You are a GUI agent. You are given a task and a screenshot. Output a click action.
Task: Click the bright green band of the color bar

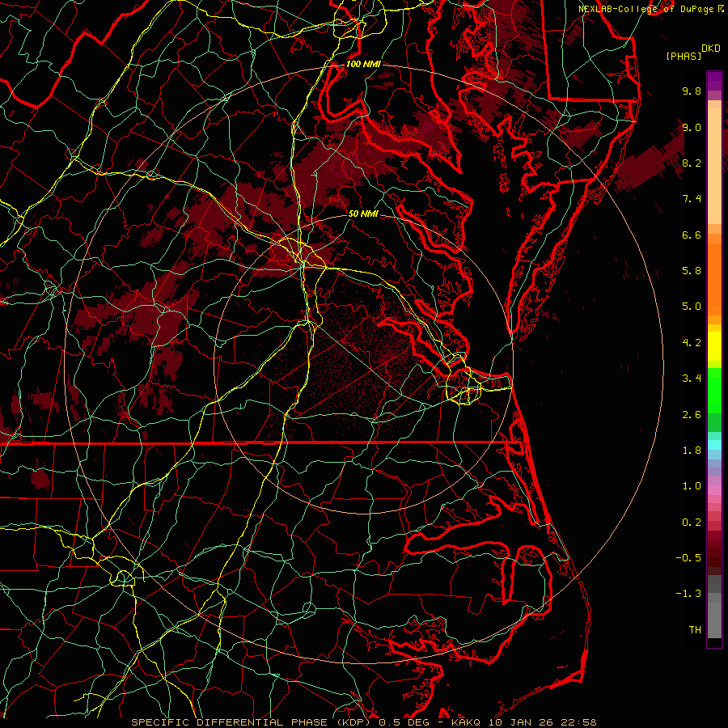(714, 390)
